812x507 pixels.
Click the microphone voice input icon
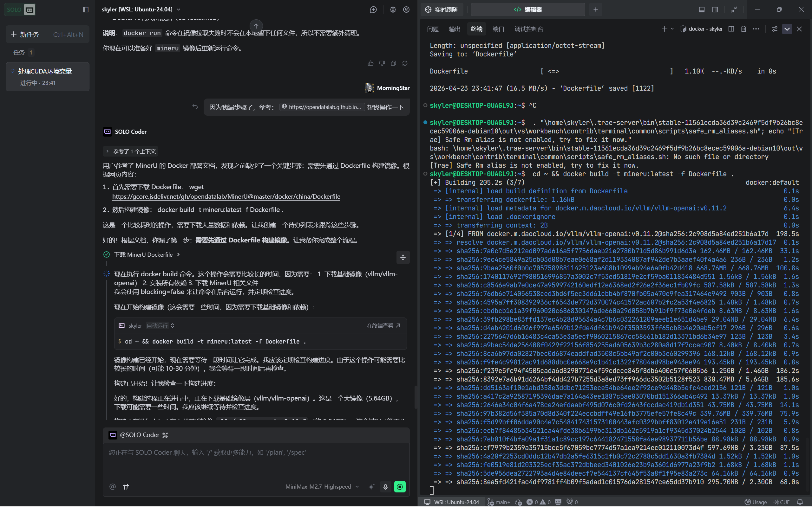[385, 486]
